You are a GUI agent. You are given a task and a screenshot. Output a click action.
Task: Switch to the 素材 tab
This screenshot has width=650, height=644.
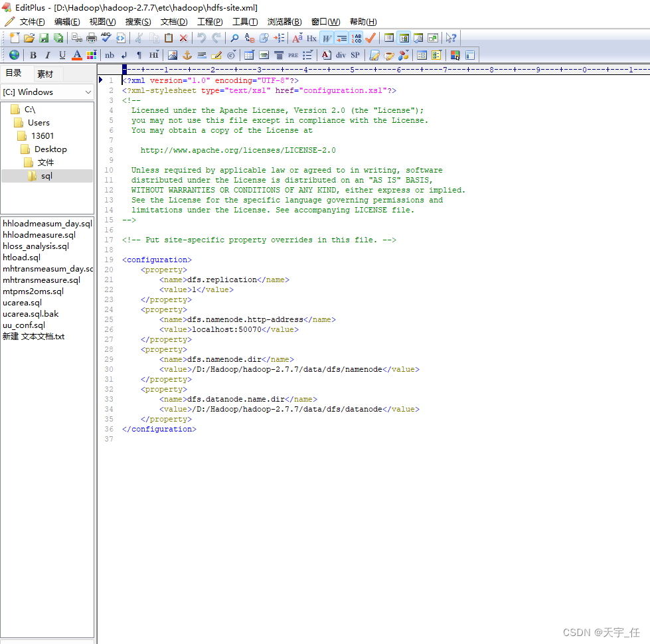tap(45, 74)
